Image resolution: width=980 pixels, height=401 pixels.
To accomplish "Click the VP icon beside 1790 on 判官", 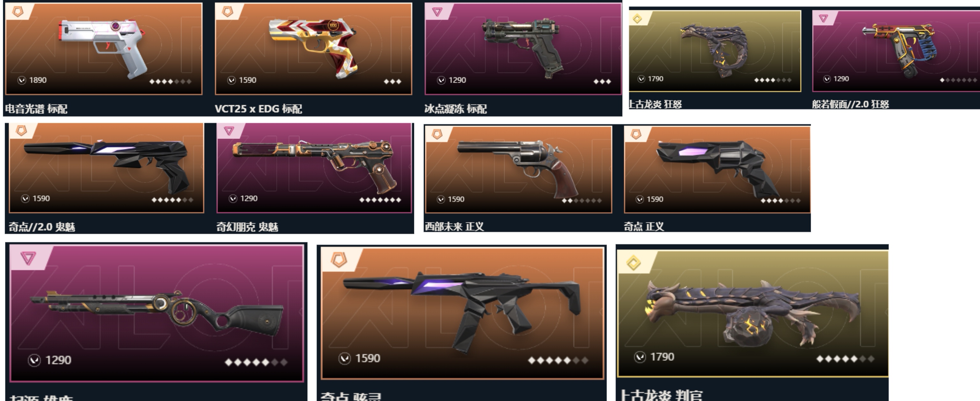I will point(640,357).
